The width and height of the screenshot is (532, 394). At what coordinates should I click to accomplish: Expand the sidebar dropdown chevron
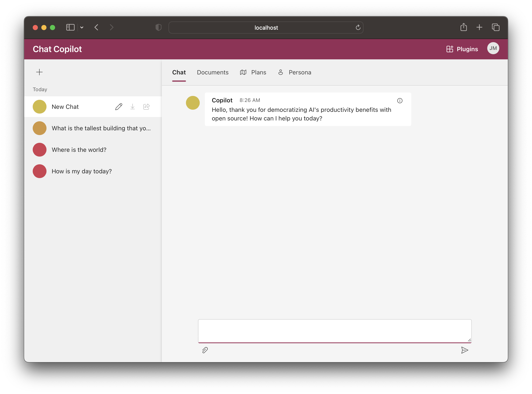click(x=82, y=28)
